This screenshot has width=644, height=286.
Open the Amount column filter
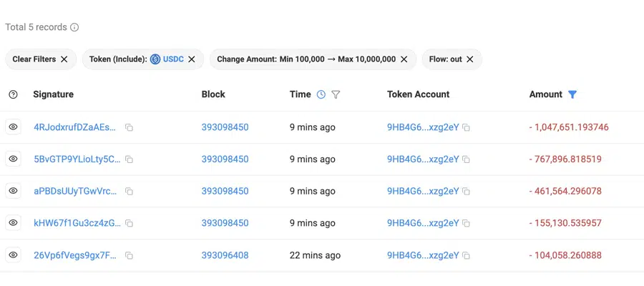[x=572, y=94]
